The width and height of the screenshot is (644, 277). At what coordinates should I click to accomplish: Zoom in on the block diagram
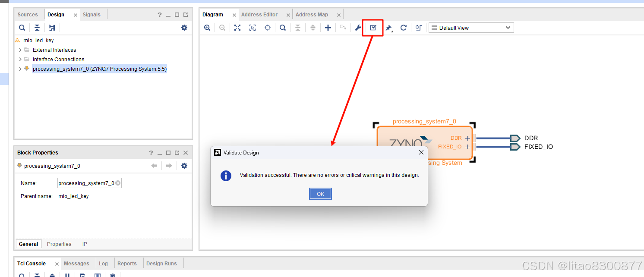click(x=207, y=28)
